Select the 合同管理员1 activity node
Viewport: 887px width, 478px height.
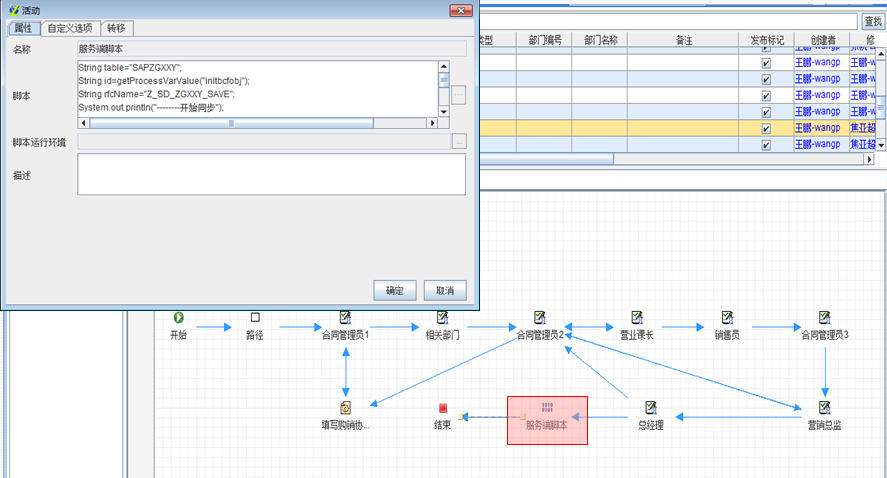345,318
